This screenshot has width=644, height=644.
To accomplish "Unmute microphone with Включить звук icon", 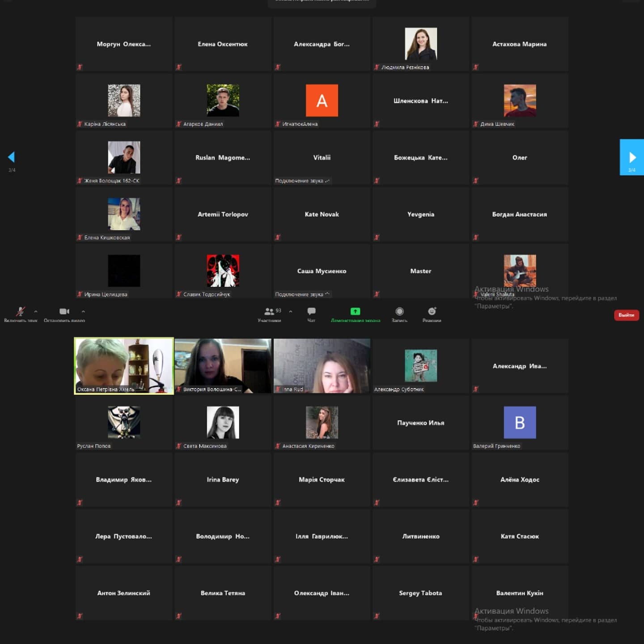I will click(20, 312).
